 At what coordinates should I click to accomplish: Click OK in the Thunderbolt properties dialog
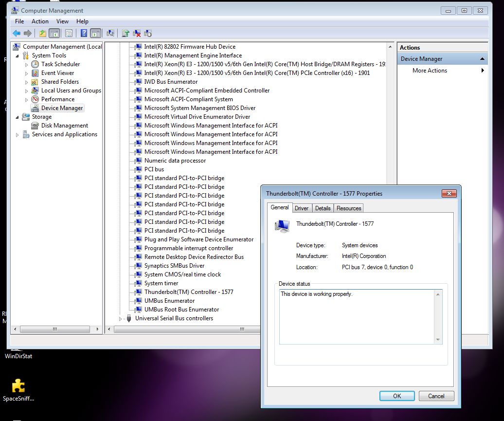pos(396,396)
